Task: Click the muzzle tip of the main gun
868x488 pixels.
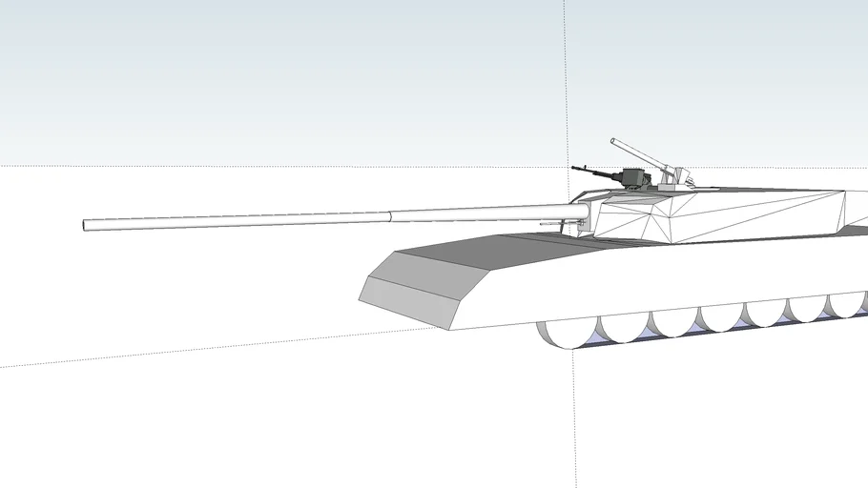Action: click(x=87, y=225)
